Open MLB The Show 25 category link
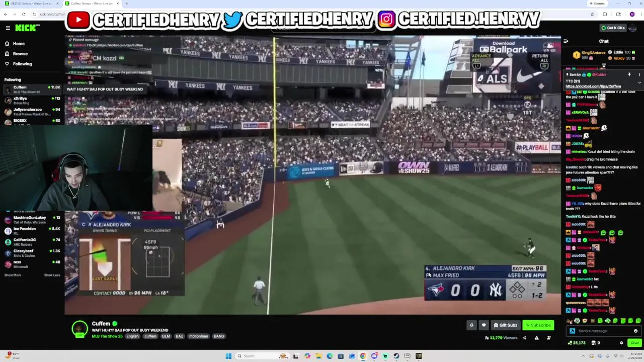644x362 pixels. tap(107, 336)
